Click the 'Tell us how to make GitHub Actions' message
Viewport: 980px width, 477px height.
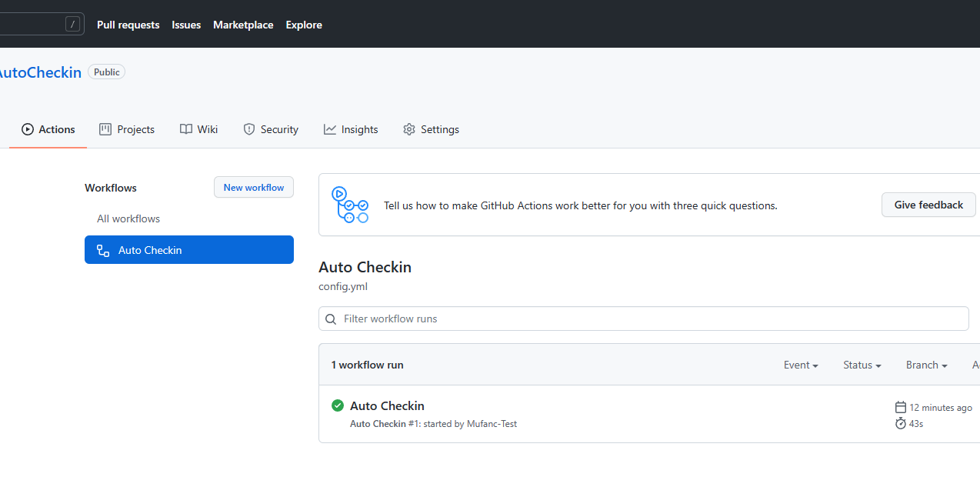(x=581, y=205)
